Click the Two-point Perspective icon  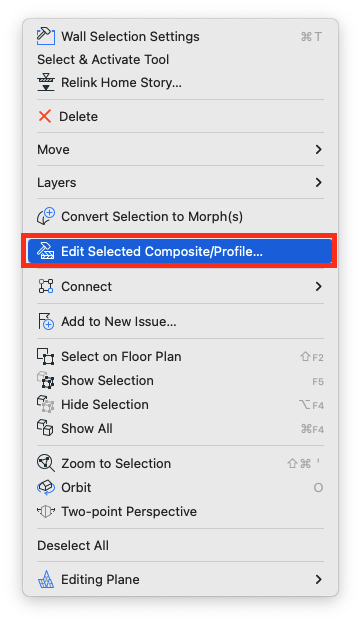click(45, 511)
